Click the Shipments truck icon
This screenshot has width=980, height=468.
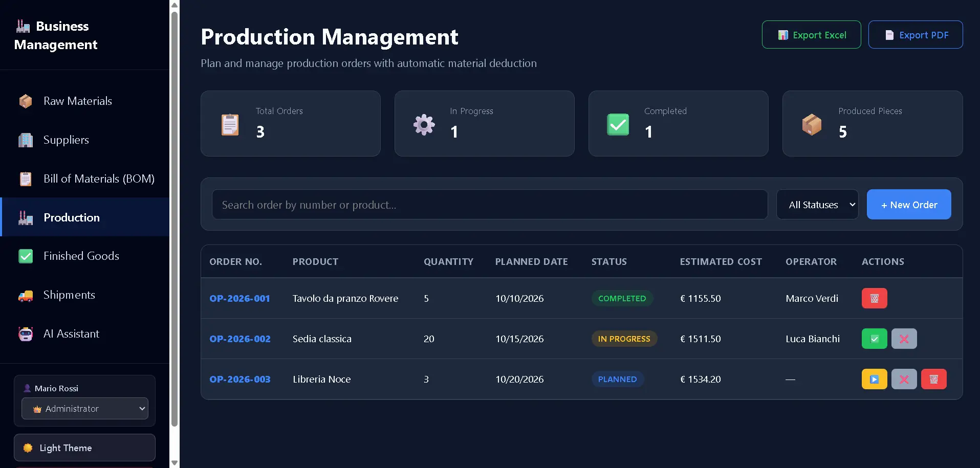pyautogui.click(x=26, y=295)
